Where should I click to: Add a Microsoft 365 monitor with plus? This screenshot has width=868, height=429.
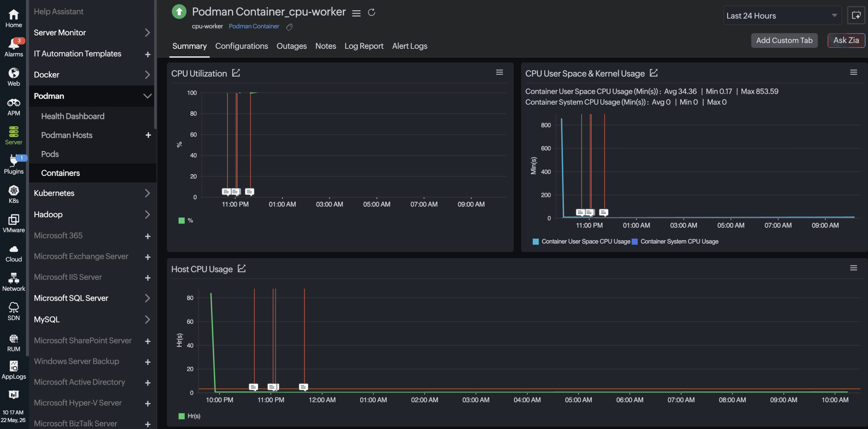point(148,236)
